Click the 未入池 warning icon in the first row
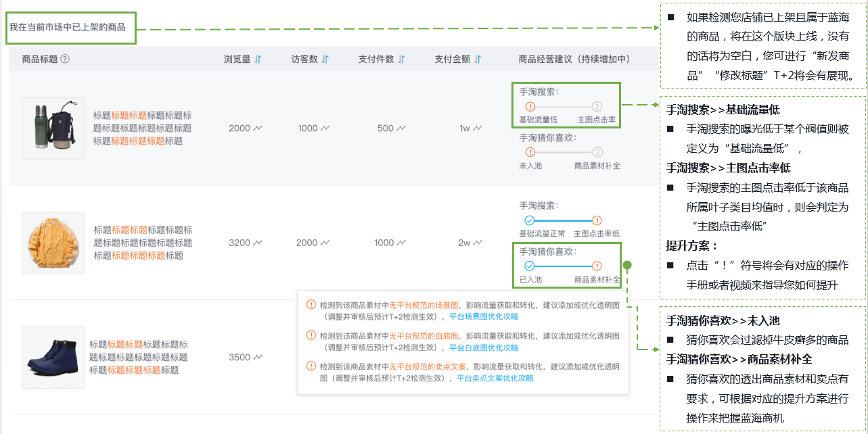868x434 pixels. [530, 153]
